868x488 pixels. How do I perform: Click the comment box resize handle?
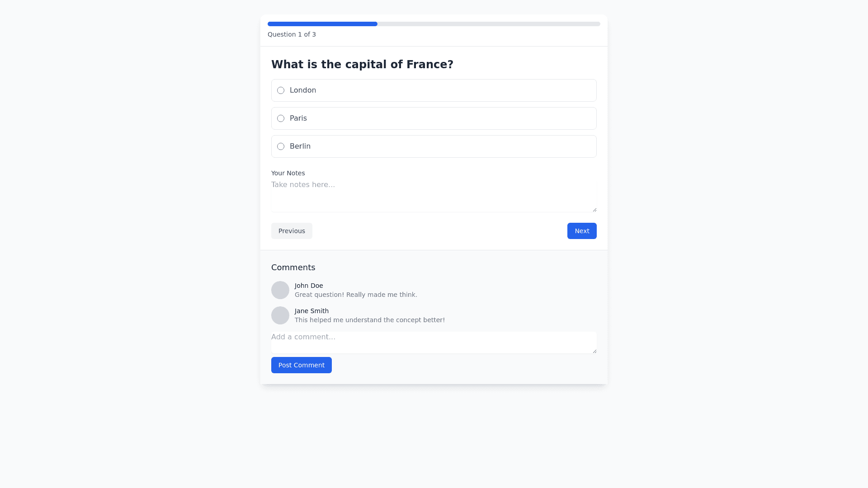(594, 351)
